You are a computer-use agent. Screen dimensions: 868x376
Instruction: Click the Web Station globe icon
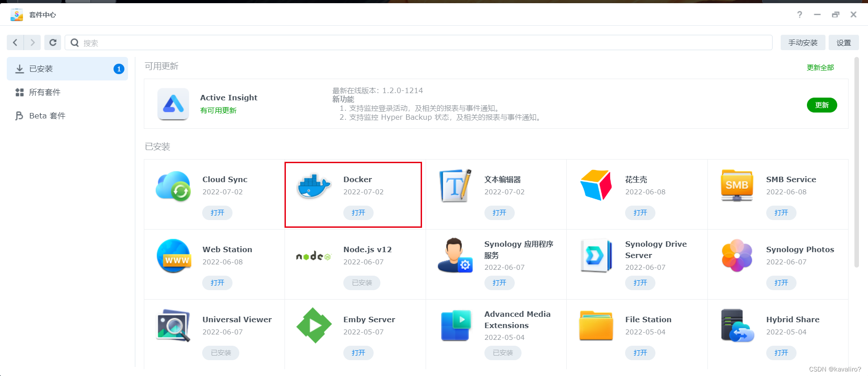point(174,256)
